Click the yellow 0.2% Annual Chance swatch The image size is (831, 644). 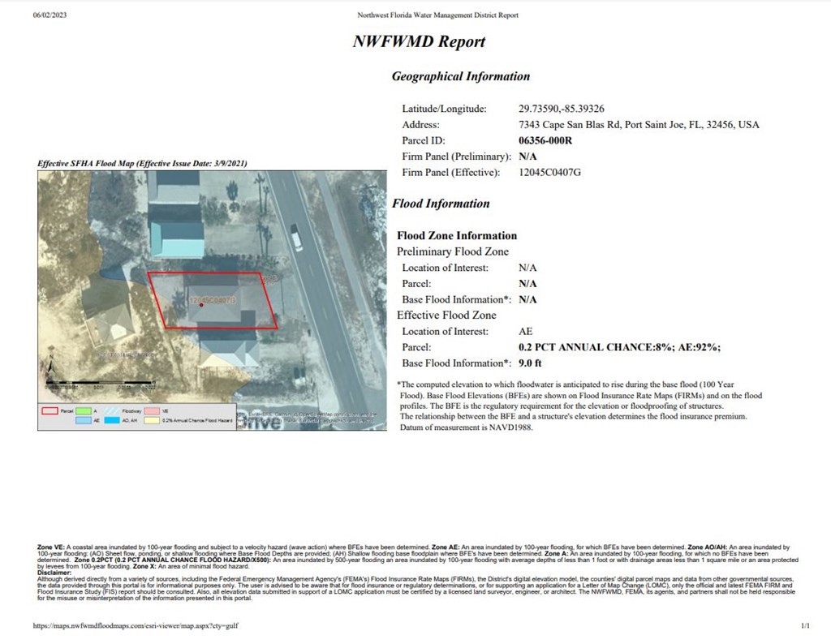[x=152, y=421]
